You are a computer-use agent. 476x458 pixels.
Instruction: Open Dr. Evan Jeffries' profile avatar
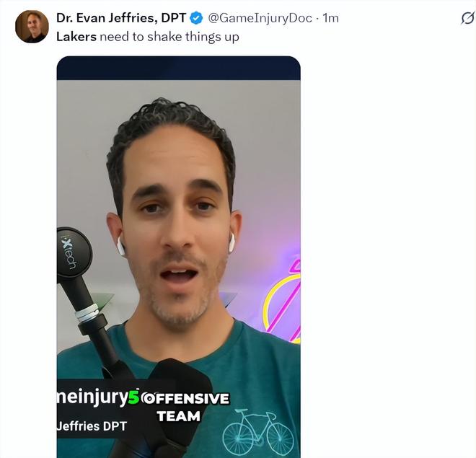(x=32, y=27)
